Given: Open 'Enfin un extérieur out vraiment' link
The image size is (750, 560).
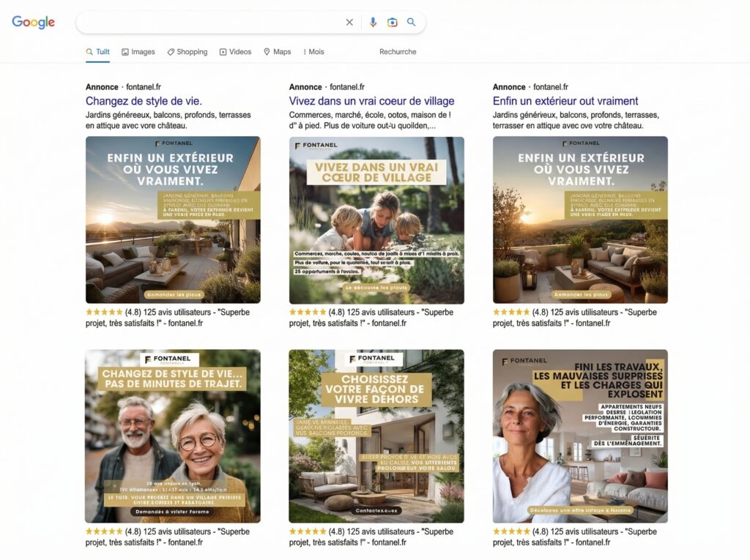Looking at the screenshot, I should coord(565,101).
